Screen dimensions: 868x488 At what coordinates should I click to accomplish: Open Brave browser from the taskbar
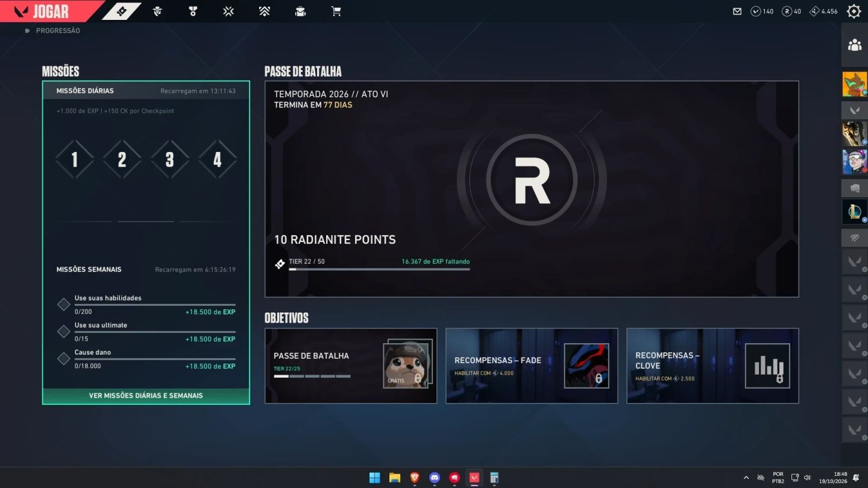415,478
